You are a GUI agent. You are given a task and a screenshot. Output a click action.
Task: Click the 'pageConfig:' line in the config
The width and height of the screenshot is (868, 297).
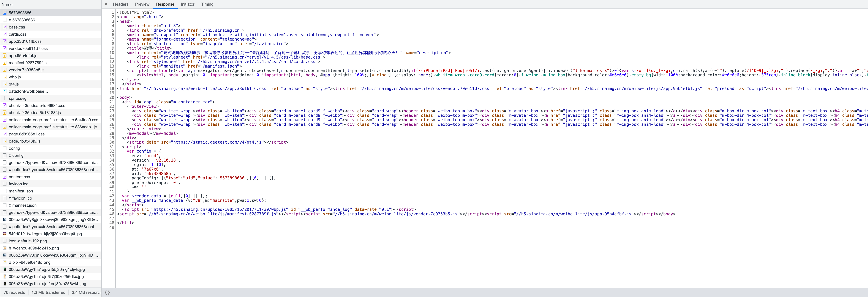pyautogui.click(x=204, y=178)
